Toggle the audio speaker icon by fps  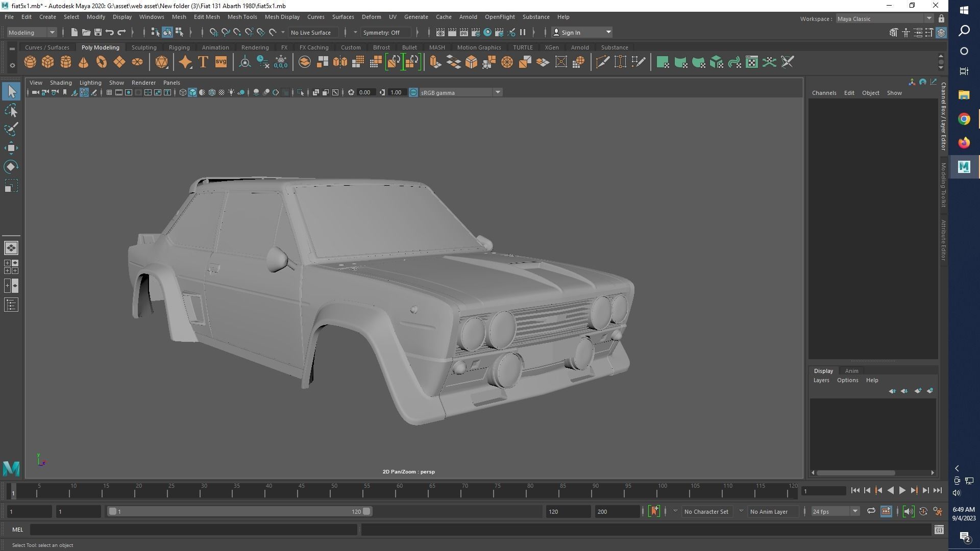pos(909,511)
